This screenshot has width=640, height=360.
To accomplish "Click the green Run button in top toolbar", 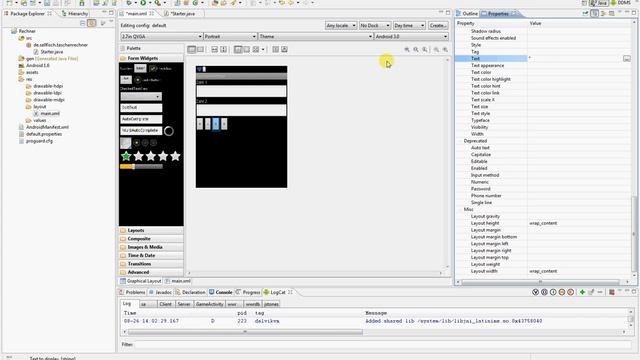I will click(143, 3).
